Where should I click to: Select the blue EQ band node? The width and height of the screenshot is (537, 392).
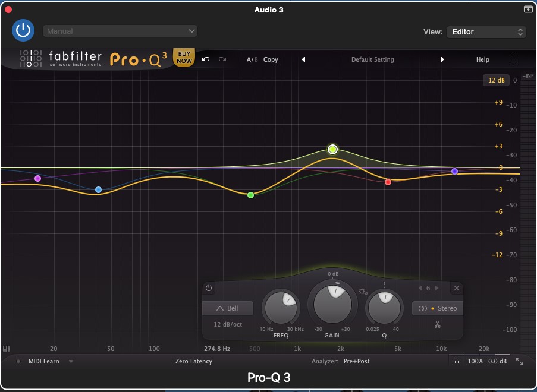click(x=98, y=189)
